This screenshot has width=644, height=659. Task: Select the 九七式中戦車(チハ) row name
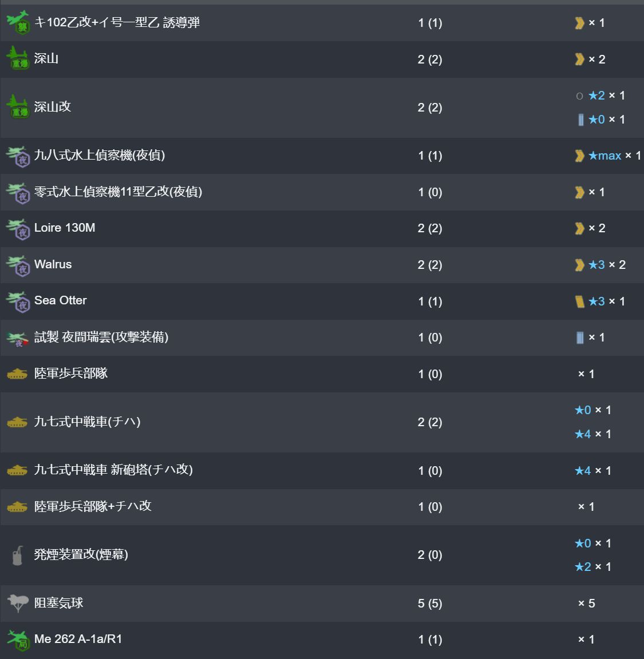tap(88, 422)
